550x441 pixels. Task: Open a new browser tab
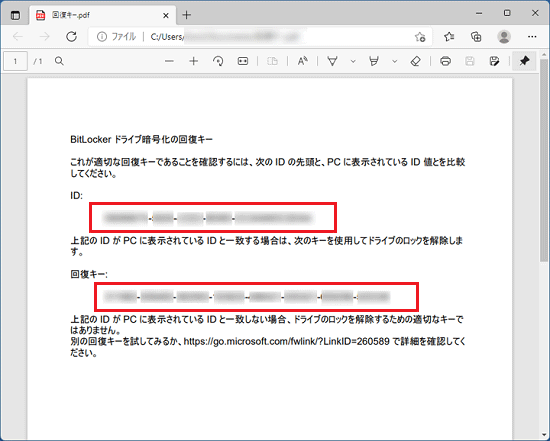[187, 15]
